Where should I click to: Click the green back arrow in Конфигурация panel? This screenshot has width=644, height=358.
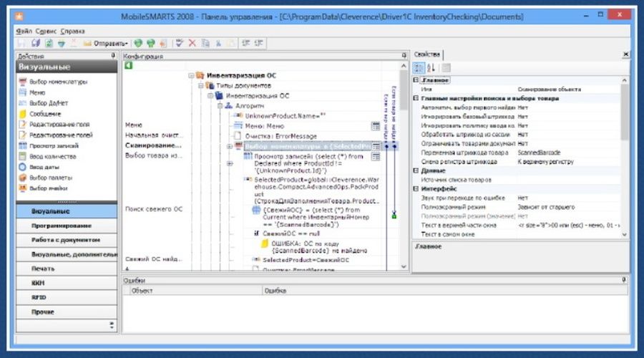point(129,65)
